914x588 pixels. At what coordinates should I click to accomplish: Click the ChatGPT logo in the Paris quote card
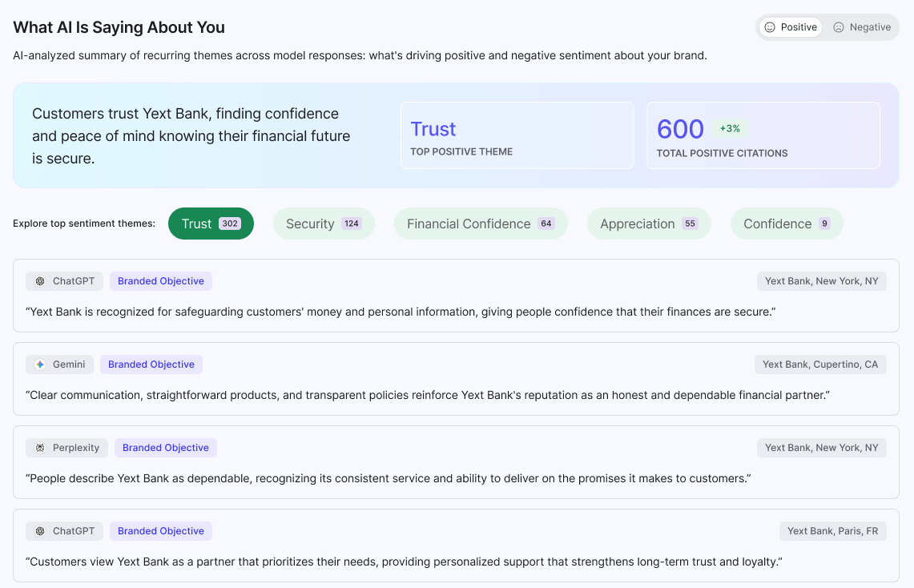[x=40, y=531]
